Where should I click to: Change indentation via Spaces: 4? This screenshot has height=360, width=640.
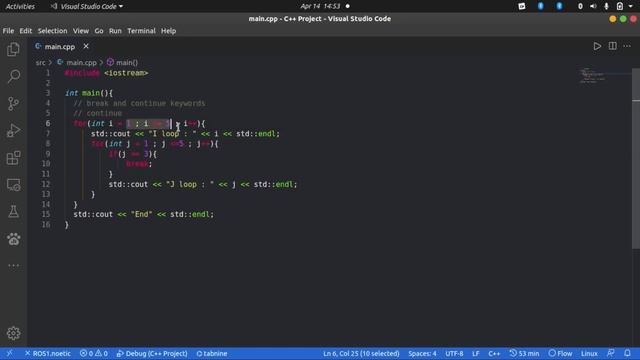[x=422, y=353]
